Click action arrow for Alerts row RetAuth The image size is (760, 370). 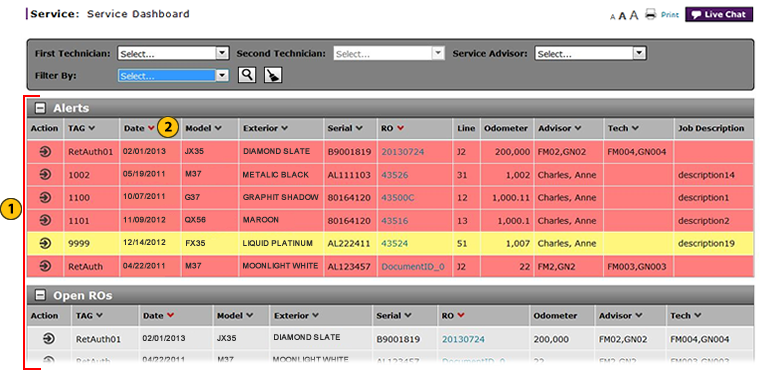pos(45,266)
